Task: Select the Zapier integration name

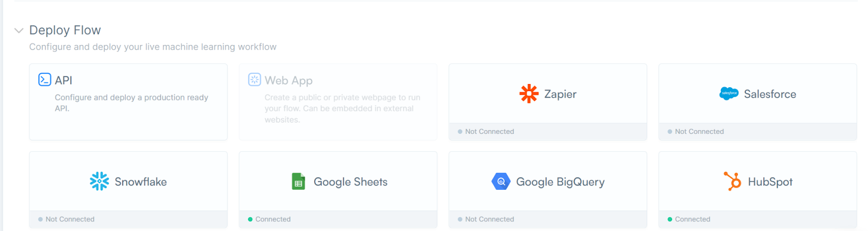Action: 560,94
